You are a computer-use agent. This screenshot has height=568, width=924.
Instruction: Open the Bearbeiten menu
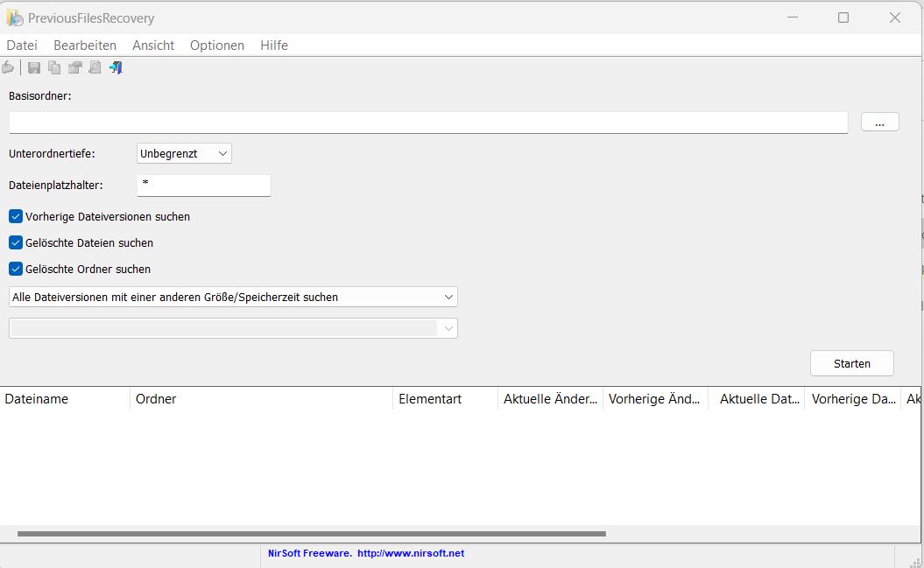(x=85, y=46)
